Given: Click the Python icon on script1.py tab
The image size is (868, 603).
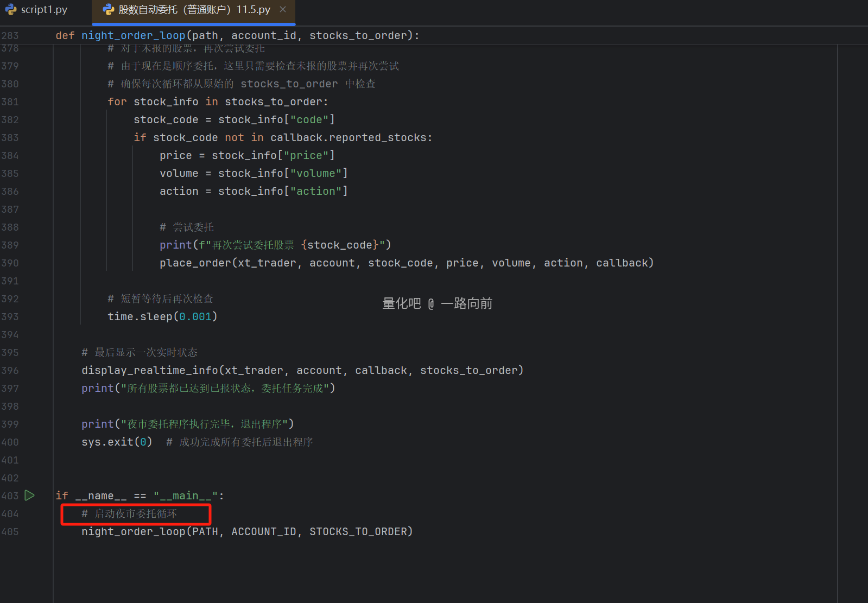Looking at the screenshot, I should coord(11,10).
